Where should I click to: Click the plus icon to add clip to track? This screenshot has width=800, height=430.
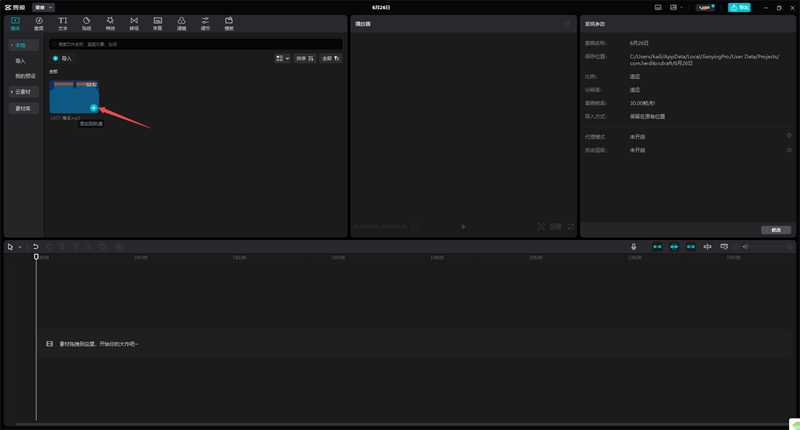coord(93,107)
